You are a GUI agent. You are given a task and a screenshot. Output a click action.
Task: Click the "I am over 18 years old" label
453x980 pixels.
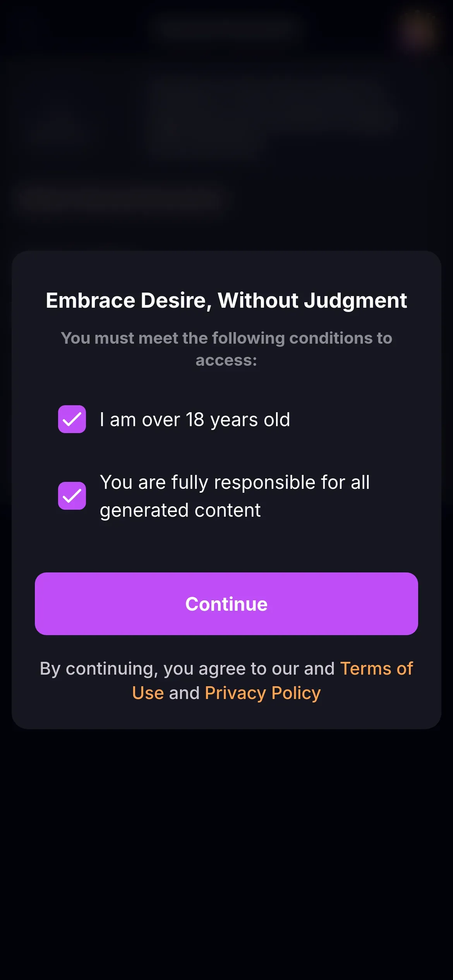[x=195, y=420]
